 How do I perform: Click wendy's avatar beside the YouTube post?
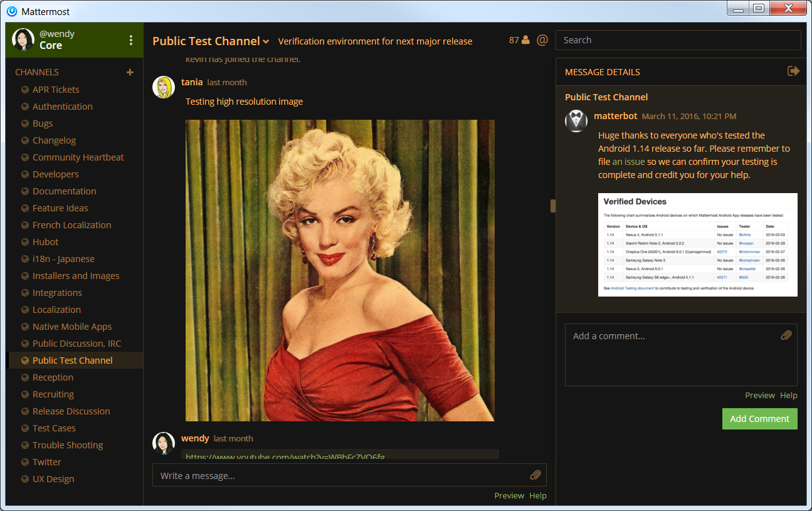[x=164, y=443]
